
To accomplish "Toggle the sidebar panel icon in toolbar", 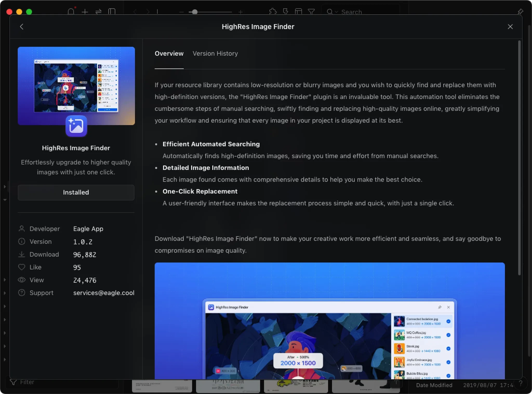I will [112, 12].
